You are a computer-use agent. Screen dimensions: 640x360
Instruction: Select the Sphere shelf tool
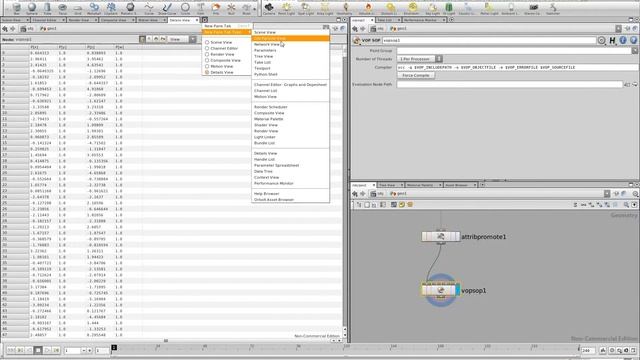[32, 8]
